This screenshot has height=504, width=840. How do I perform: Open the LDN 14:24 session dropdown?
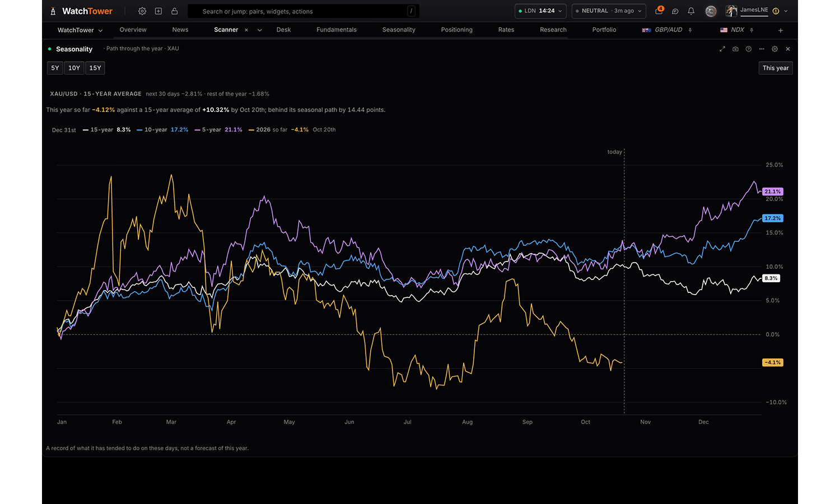[x=540, y=11]
